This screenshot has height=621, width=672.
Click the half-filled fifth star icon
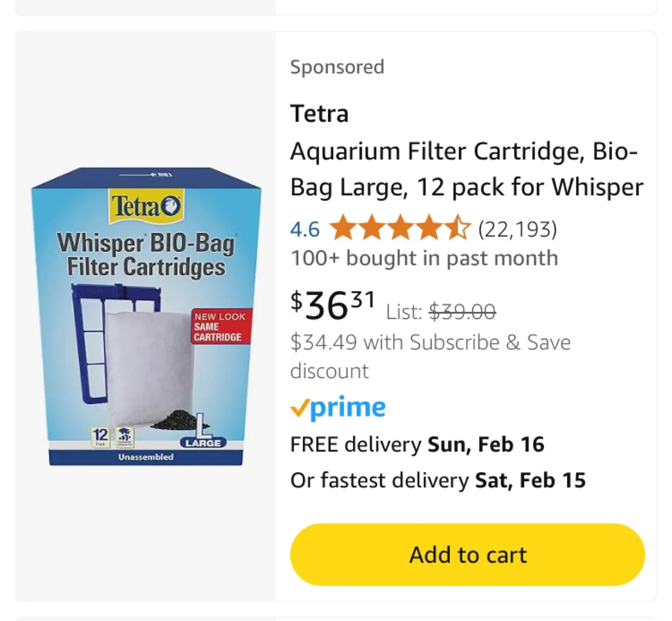coord(460,229)
